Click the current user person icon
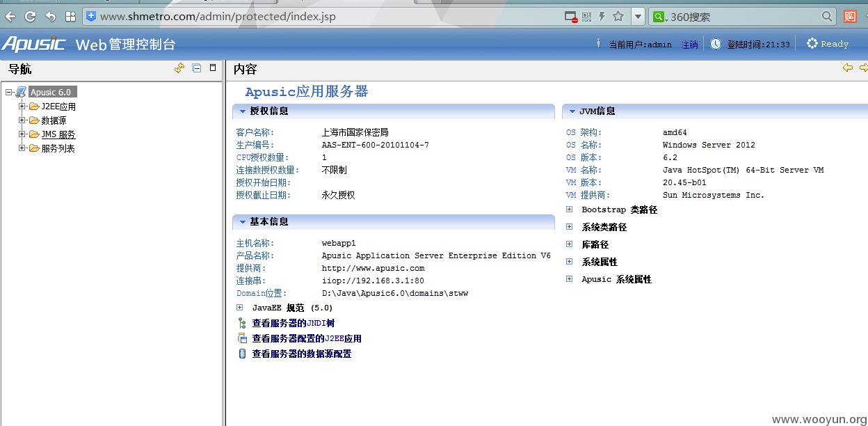868x426 pixels. [x=599, y=44]
